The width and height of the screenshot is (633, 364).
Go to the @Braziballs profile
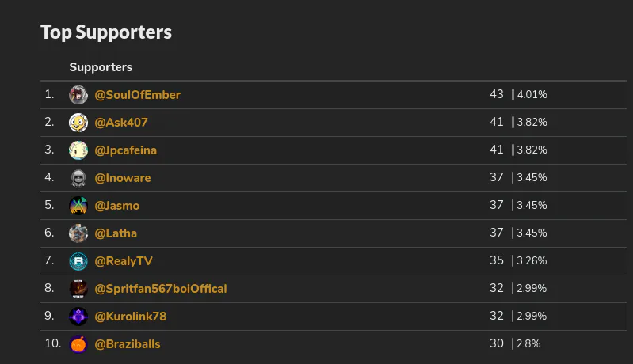click(128, 344)
